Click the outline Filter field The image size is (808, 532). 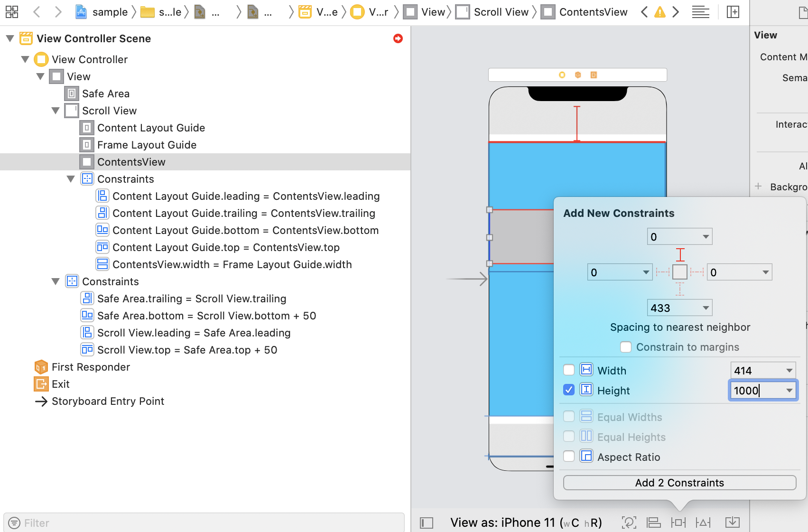pyautogui.click(x=204, y=523)
